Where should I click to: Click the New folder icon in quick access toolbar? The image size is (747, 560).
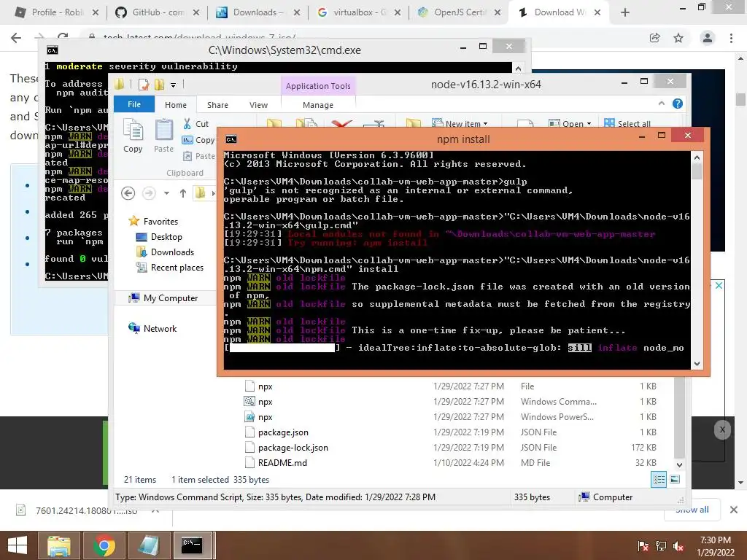click(x=159, y=85)
